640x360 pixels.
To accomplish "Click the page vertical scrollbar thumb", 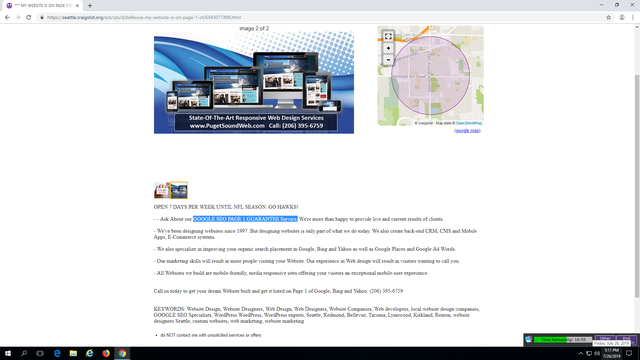I will point(637,186).
